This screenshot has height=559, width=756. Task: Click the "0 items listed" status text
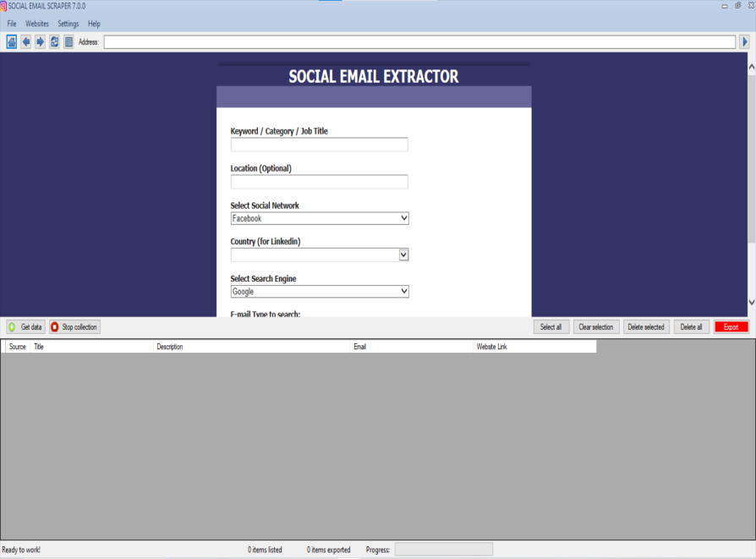click(x=265, y=550)
